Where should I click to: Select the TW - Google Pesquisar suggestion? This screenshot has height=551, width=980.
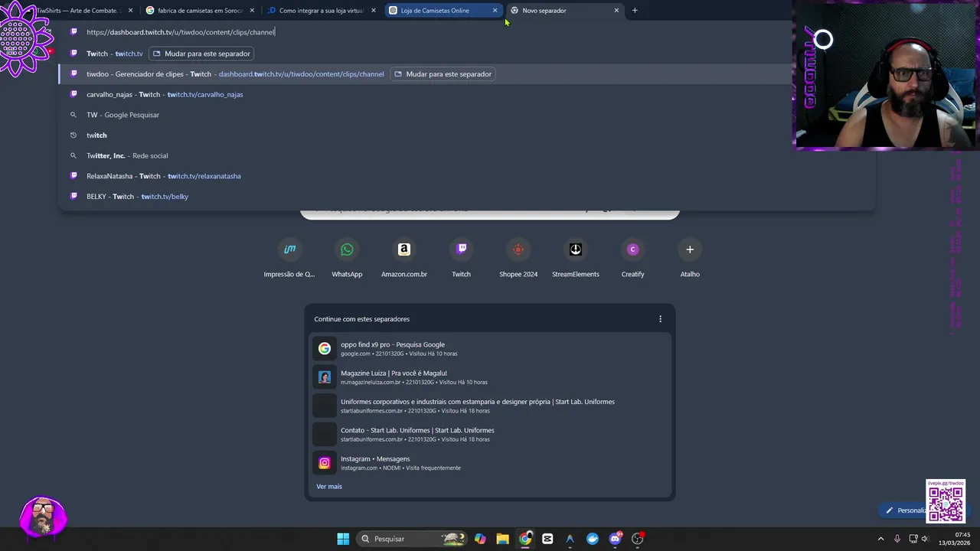point(467,115)
